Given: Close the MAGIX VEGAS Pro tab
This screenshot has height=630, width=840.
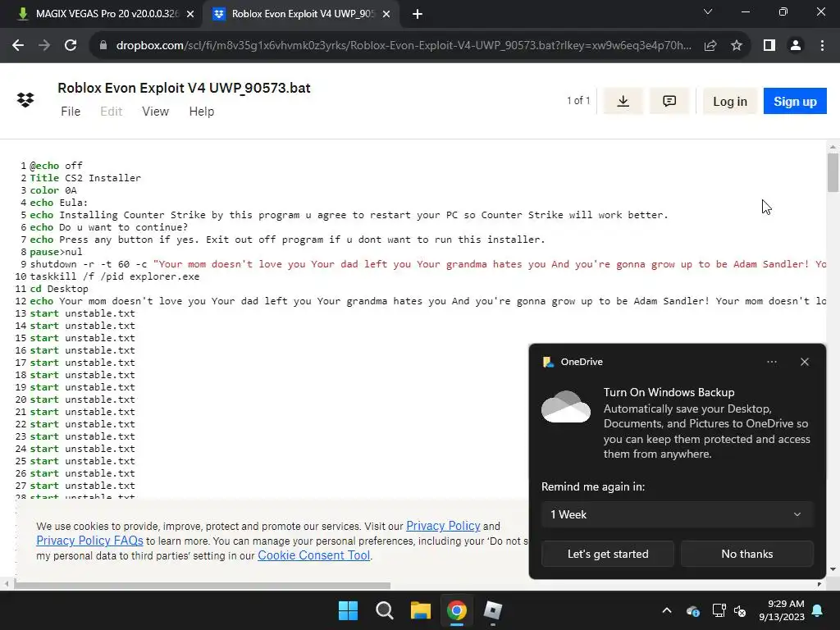Looking at the screenshot, I should pyautogui.click(x=190, y=14).
